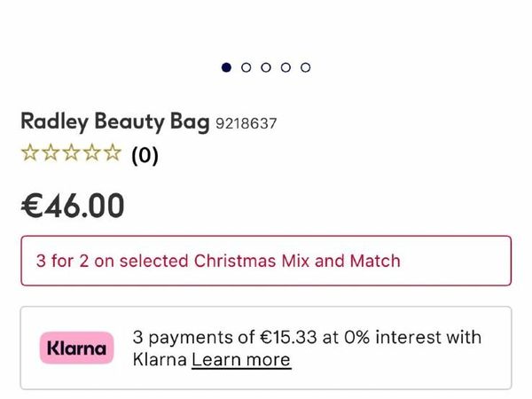Image resolution: width=532 pixels, height=399 pixels.
Task: Click the second rating star
Action: pos(51,153)
